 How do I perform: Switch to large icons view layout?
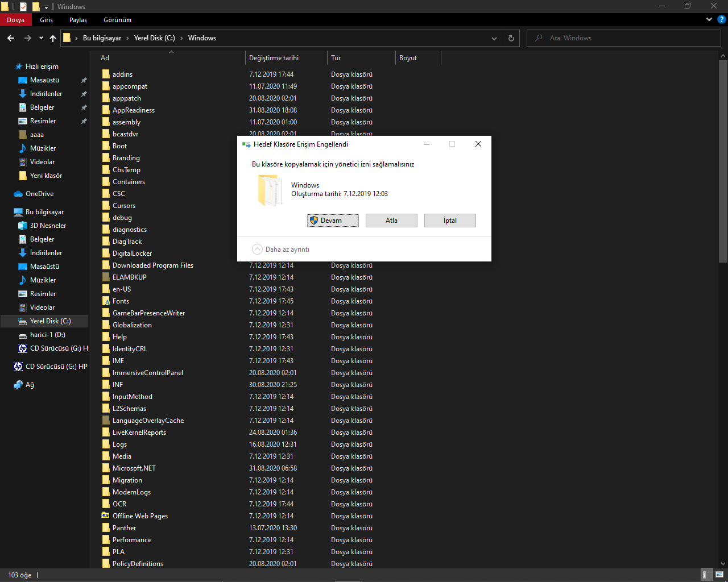coord(719,575)
